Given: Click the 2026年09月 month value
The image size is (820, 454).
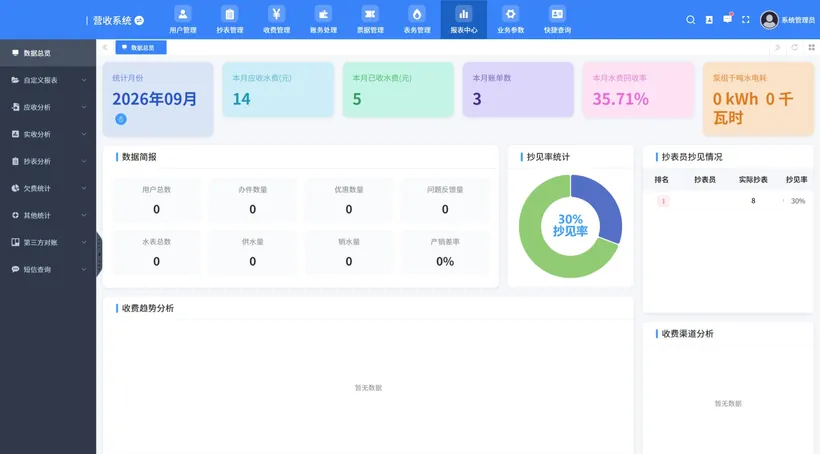Looking at the screenshot, I should point(155,99).
